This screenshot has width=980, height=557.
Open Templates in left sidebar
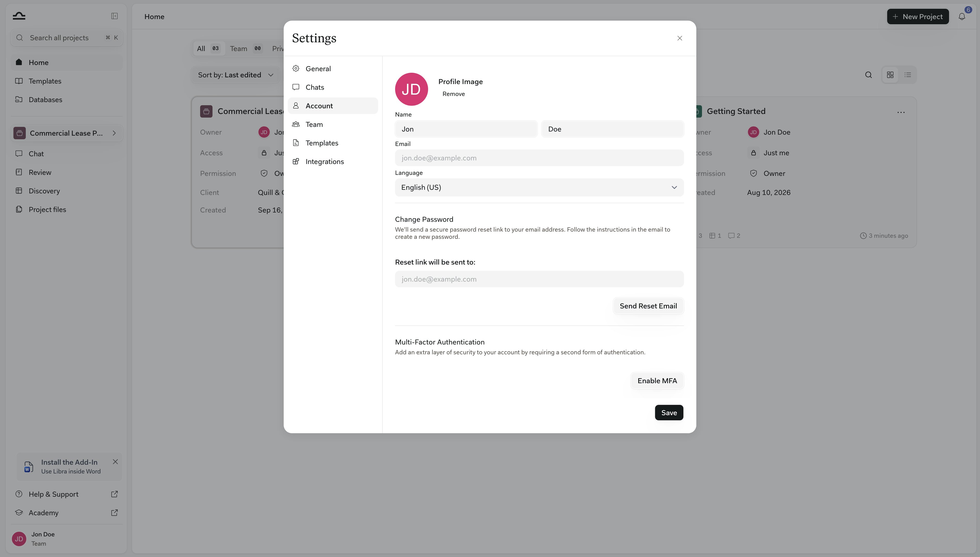[67, 81]
